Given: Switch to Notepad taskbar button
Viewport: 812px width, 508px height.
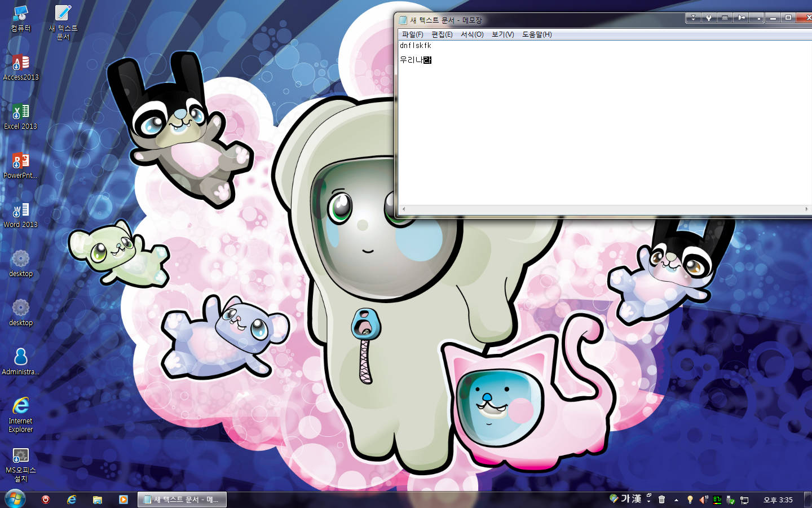Looking at the screenshot, I should click(x=182, y=500).
